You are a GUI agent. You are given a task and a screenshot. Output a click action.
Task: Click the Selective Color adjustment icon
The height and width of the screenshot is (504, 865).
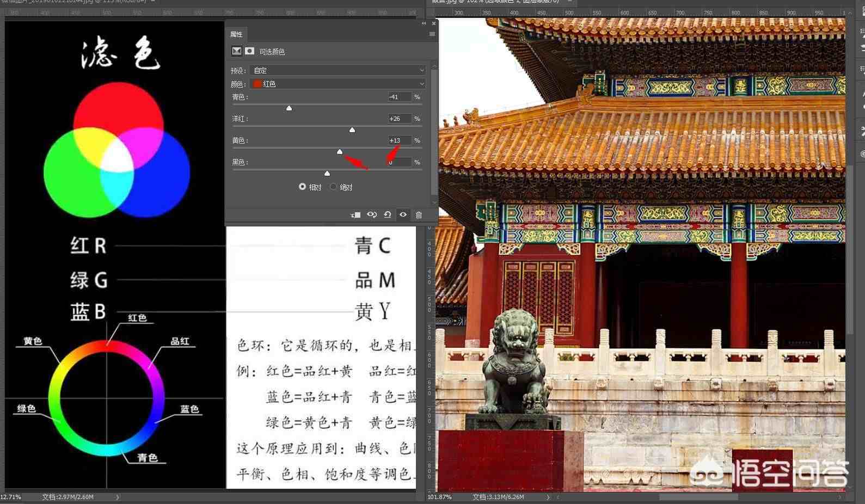click(x=237, y=51)
